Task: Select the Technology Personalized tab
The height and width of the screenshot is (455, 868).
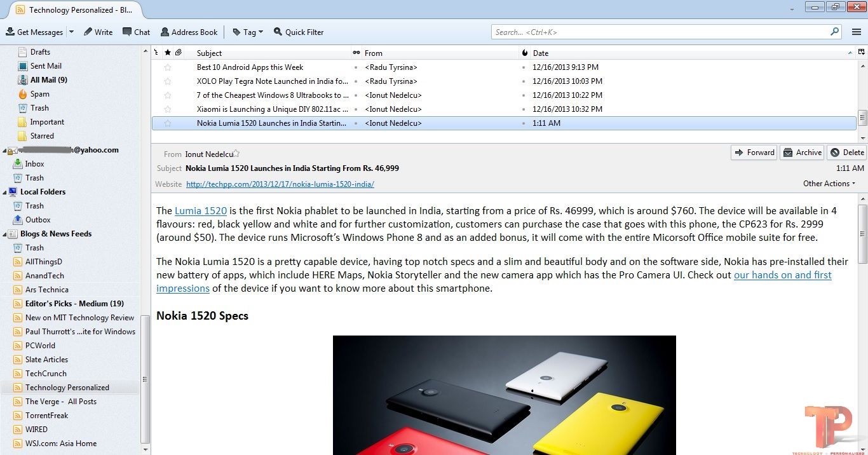Action: point(75,10)
